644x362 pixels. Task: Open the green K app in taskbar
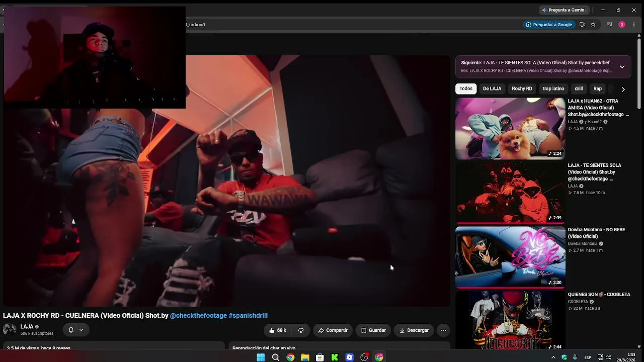click(x=335, y=357)
